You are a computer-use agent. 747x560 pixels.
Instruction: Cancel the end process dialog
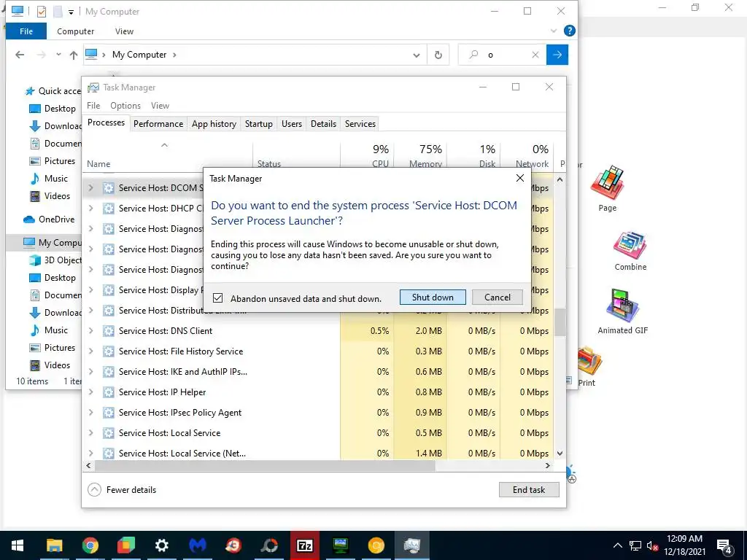pos(498,297)
